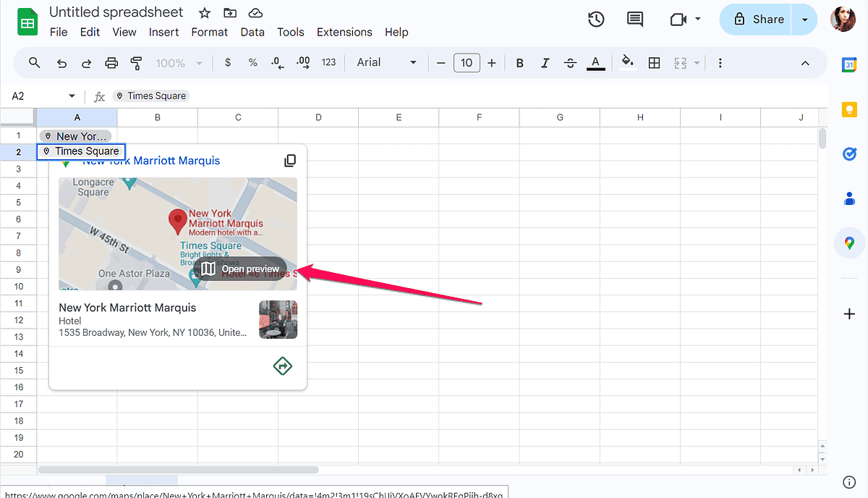
Task: Click Open preview on the map card
Action: [240, 269]
